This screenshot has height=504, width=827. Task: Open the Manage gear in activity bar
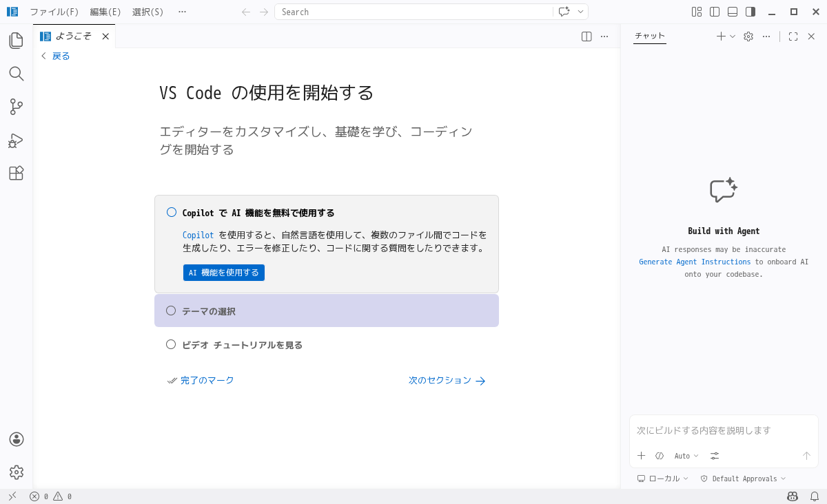coord(17,472)
